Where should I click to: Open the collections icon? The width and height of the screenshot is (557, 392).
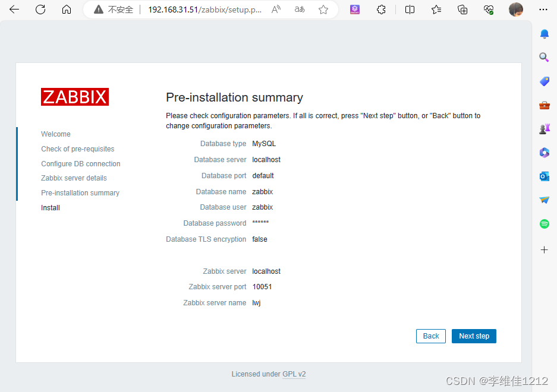(x=462, y=10)
